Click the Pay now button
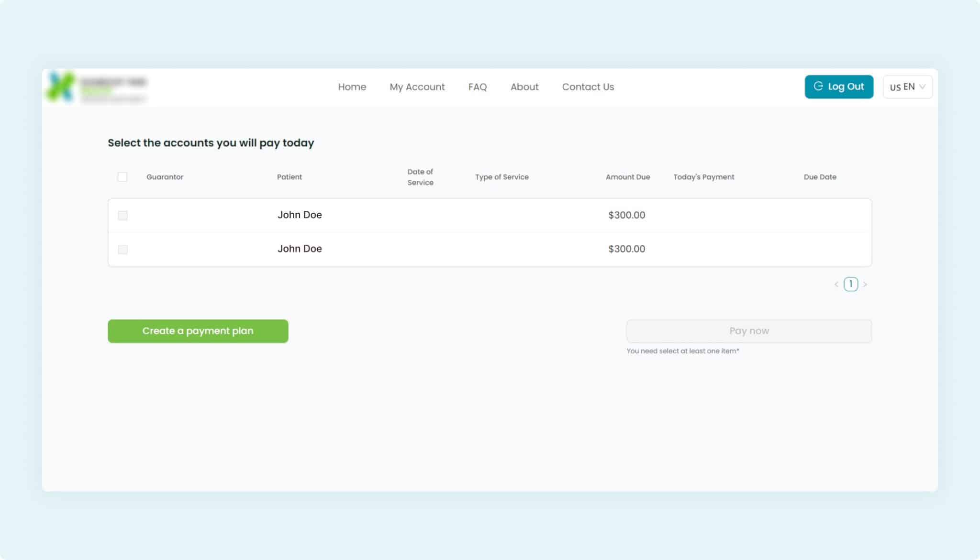Viewport: 980px width, 560px height. click(748, 330)
